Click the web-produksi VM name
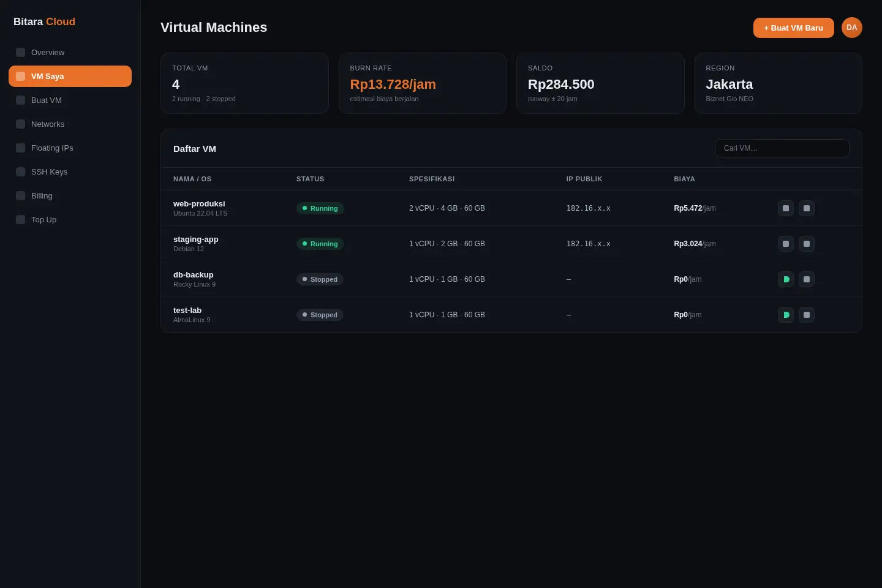 click(x=199, y=204)
